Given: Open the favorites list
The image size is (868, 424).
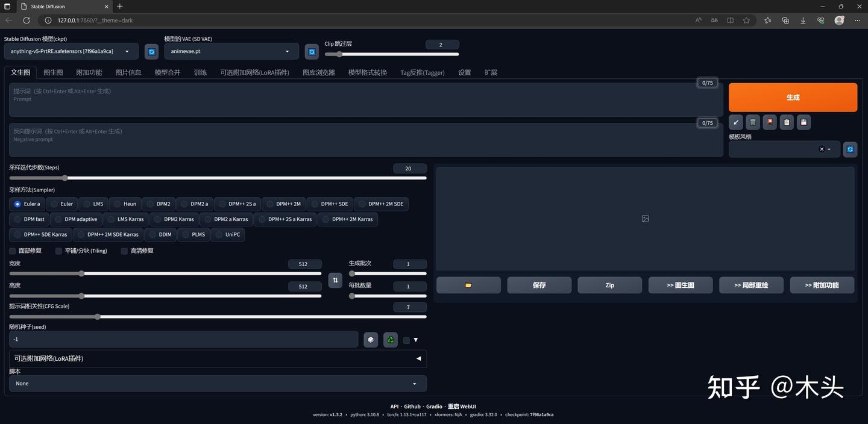Looking at the screenshot, I should coord(767,20).
